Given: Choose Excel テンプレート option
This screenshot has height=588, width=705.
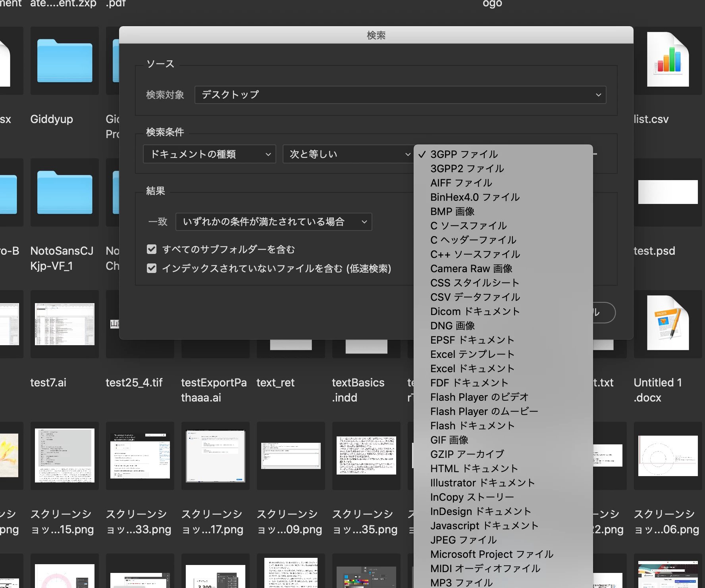Looking at the screenshot, I should pos(503,354).
